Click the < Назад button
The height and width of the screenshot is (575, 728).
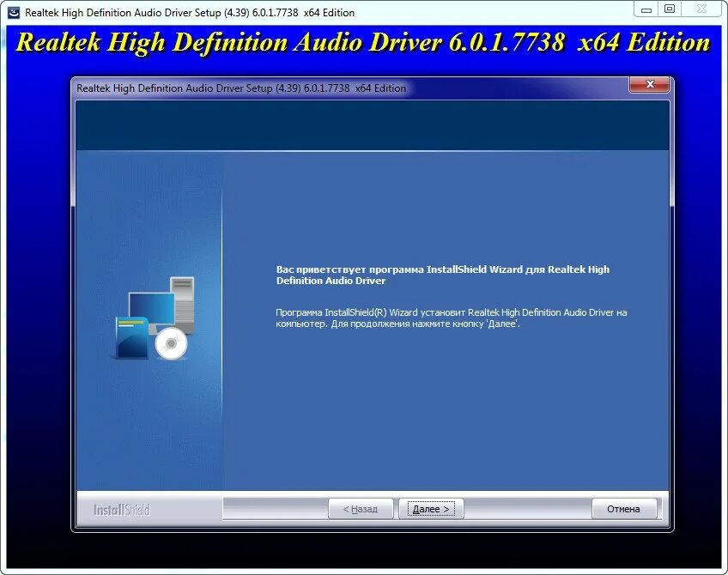point(361,509)
